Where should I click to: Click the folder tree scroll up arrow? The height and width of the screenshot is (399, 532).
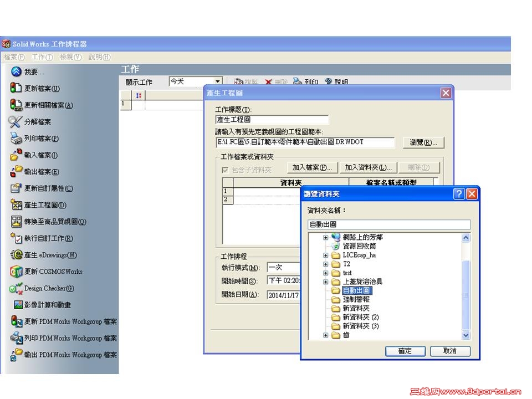coord(466,238)
